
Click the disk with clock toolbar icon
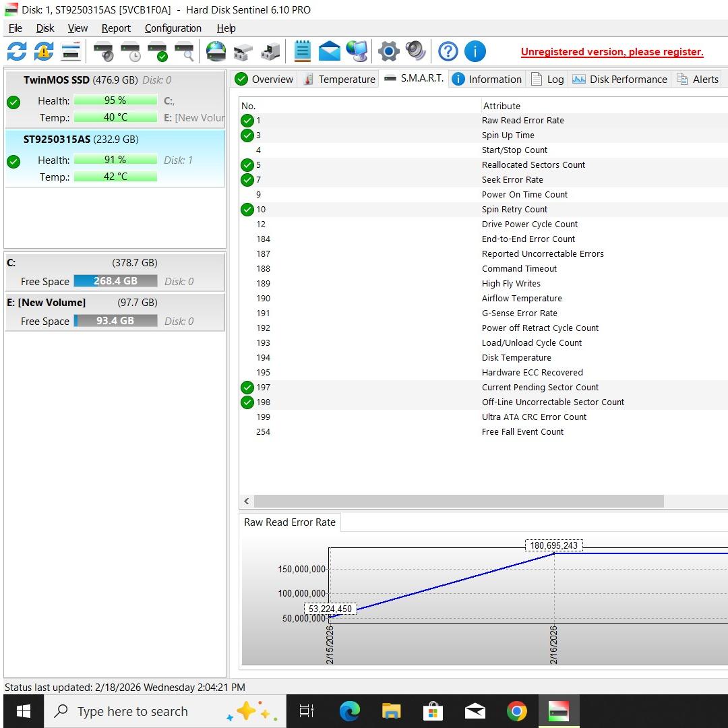coord(130,51)
